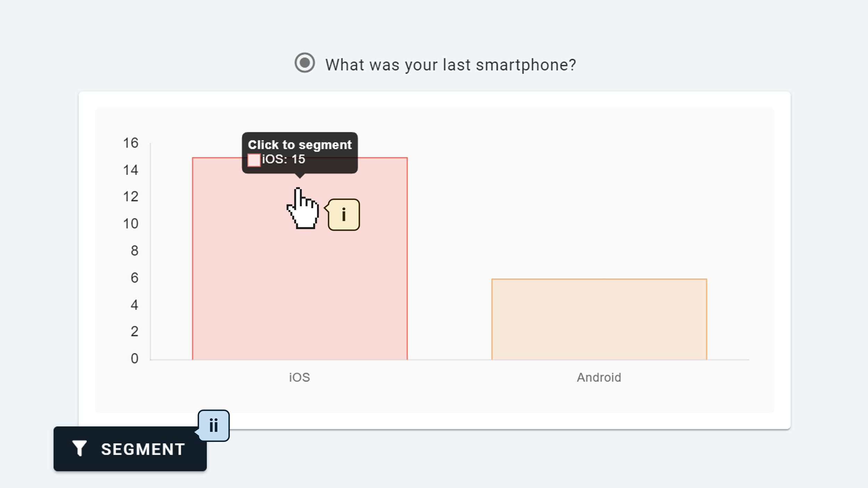The height and width of the screenshot is (488, 868).
Task: Click the orange Android bar
Action: (x=599, y=319)
